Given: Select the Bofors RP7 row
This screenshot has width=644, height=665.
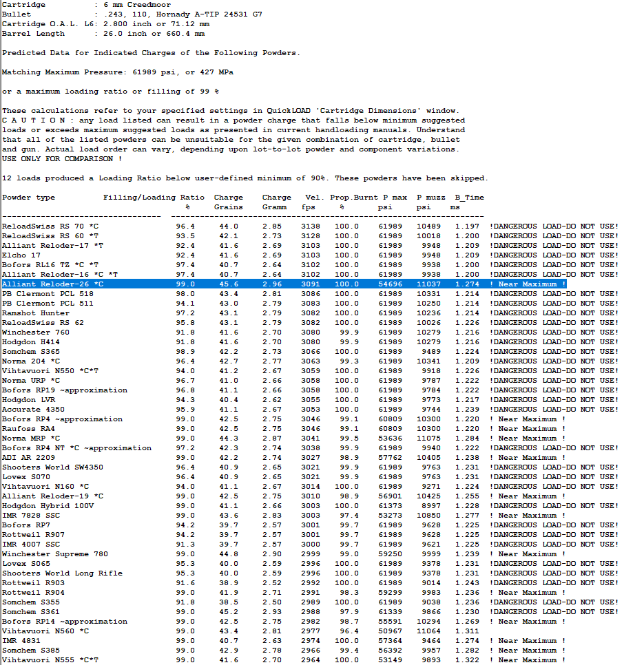Looking at the screenshot, I should pyautogui.click(x=310, y=525).
